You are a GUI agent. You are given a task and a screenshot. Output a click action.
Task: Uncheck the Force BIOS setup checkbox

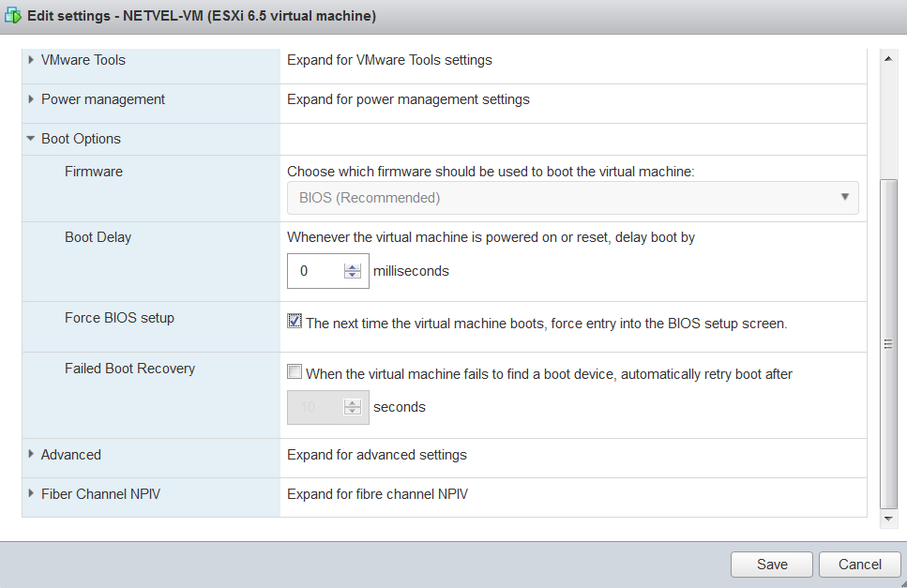click(295, 321)
